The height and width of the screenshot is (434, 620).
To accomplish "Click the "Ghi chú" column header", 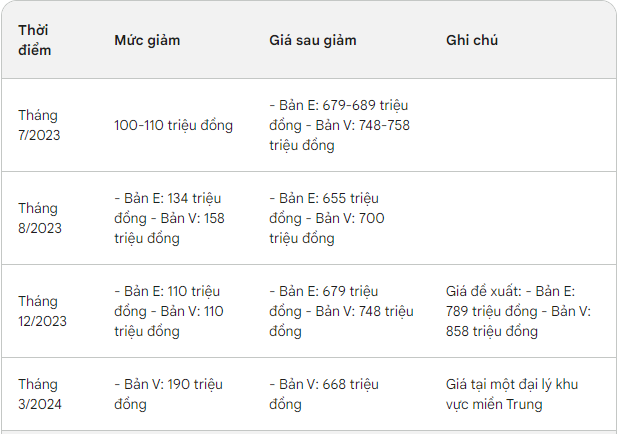I will [472, 40].
